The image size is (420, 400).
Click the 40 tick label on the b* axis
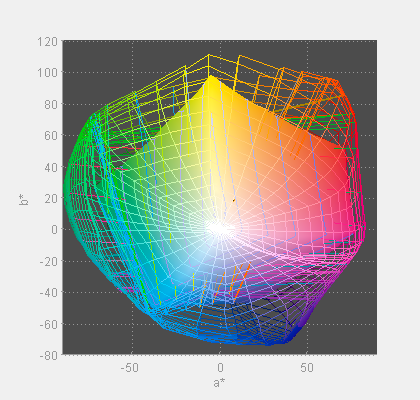click(x=51, y=167)
